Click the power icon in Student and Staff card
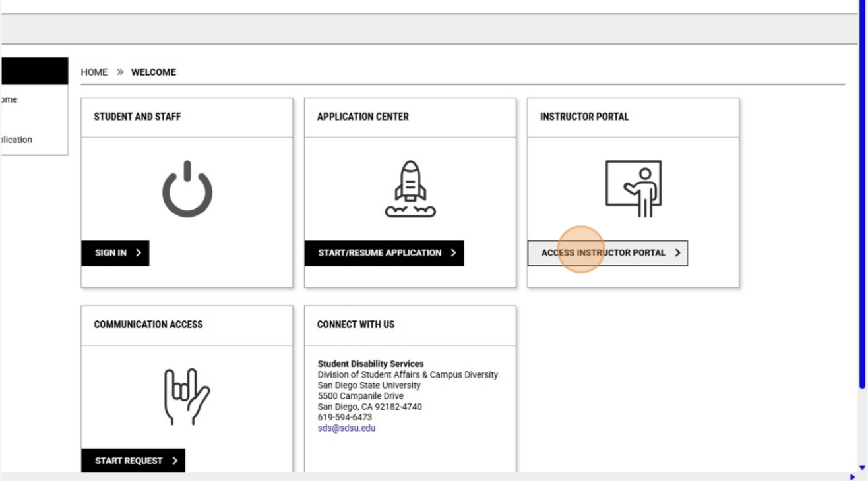The height and width of the screenshot is (481, 868). pos(187,189)
